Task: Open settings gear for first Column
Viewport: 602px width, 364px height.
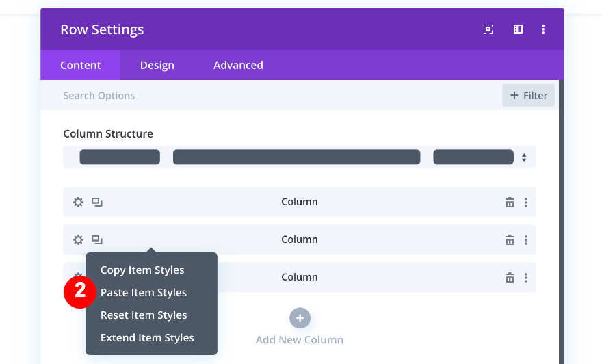Action: point(78,202)
